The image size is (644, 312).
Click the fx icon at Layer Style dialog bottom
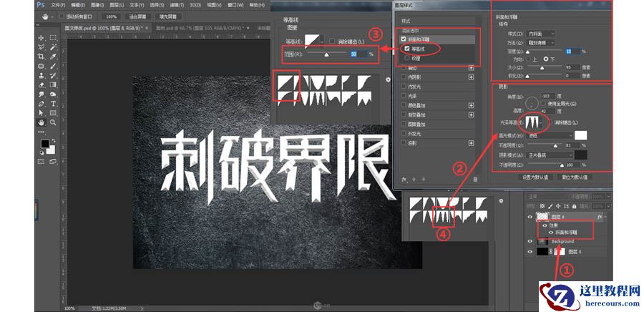coord(404,180)
